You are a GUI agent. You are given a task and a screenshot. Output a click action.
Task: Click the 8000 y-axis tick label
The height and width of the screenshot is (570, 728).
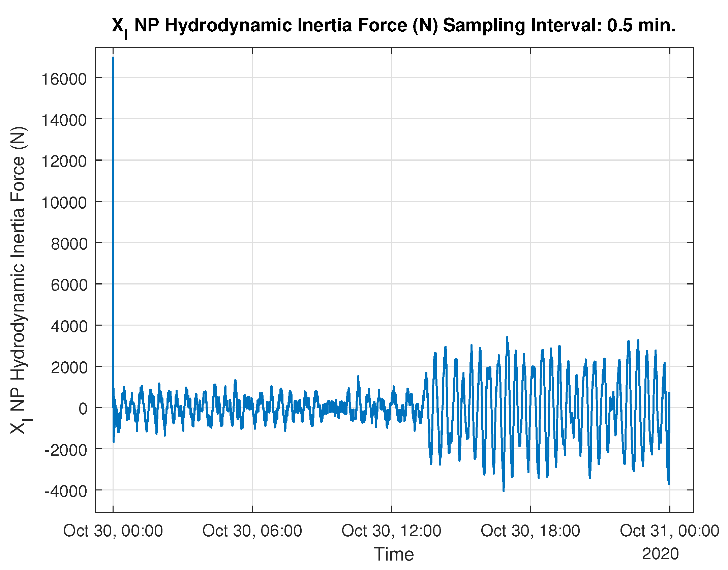point(69,244)
